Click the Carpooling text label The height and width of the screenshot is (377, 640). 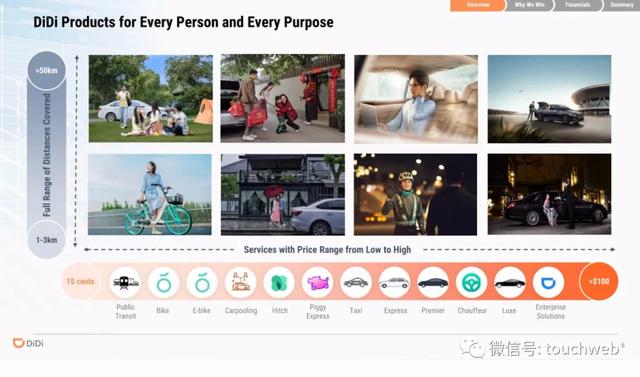[x=241, y=310]
